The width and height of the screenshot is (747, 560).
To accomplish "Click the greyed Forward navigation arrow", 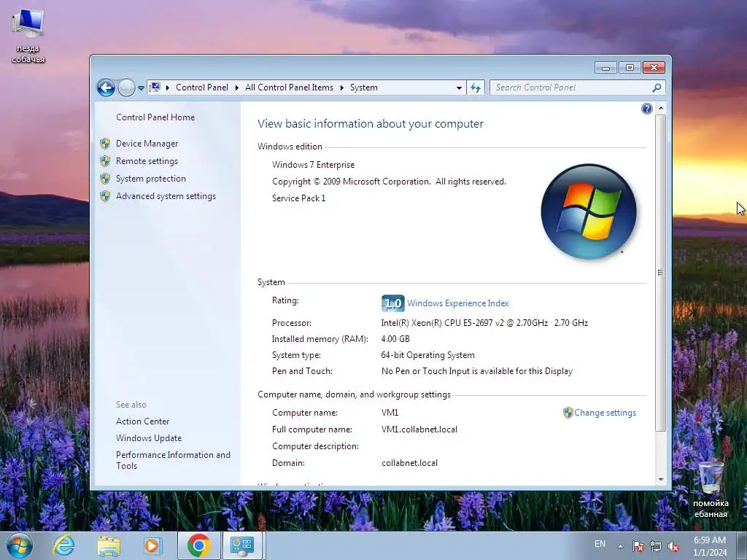I will [x=126, y=87].
